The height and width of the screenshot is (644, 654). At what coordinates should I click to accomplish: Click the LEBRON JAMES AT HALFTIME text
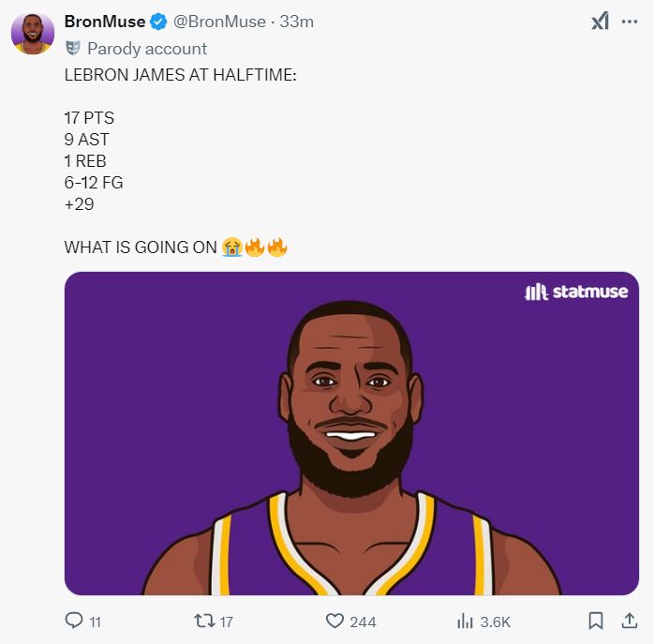(x=180, y=74)
